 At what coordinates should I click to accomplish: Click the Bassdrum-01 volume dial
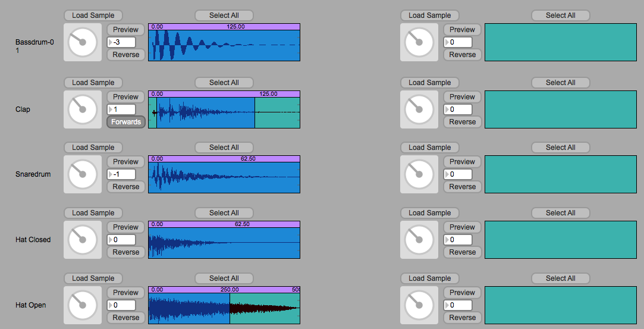tap(83, 42)
